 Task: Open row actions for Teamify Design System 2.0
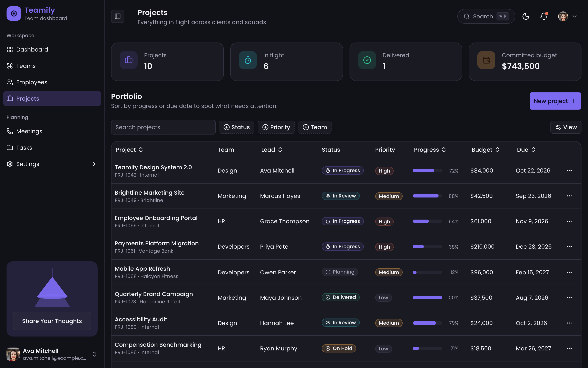pos(569,171)
